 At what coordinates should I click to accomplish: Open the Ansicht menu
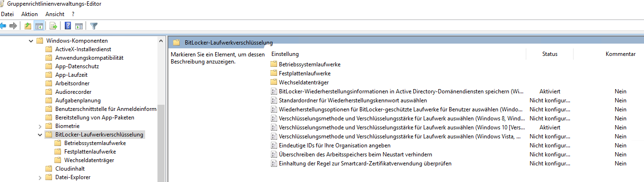55,14
